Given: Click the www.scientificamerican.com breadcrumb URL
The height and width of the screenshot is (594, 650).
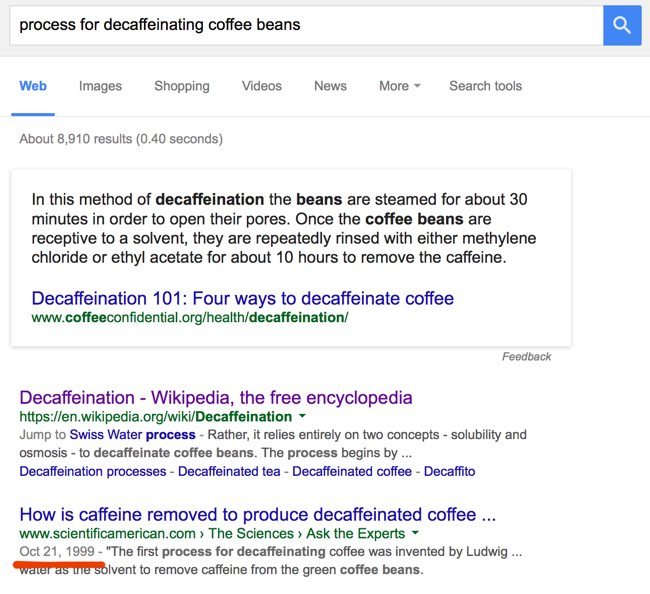Looking at the screenshot, I should [x=212, y=533].
